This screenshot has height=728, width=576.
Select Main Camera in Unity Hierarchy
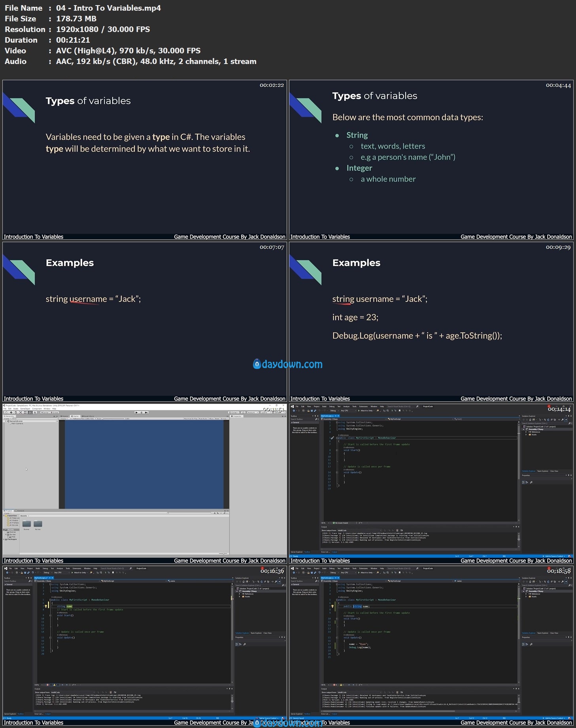click(17, 423)
